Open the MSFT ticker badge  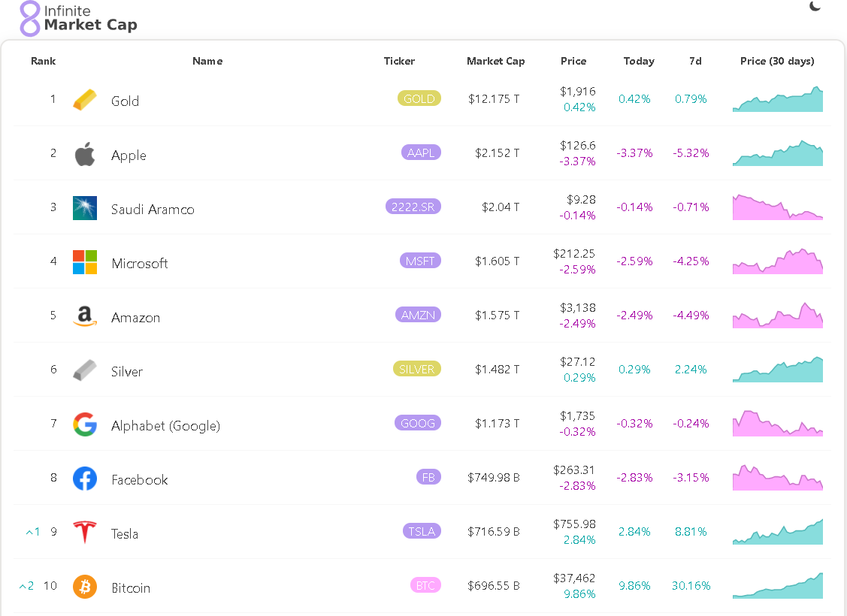[420, 261]
